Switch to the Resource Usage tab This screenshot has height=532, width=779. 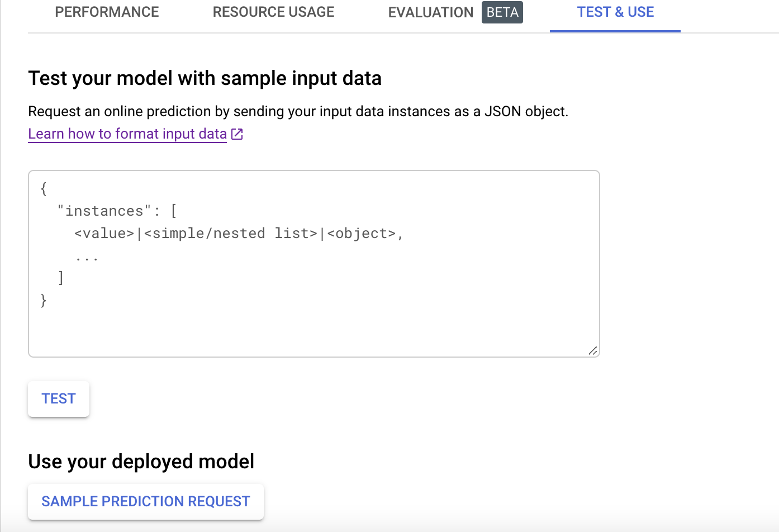point(273,12)
